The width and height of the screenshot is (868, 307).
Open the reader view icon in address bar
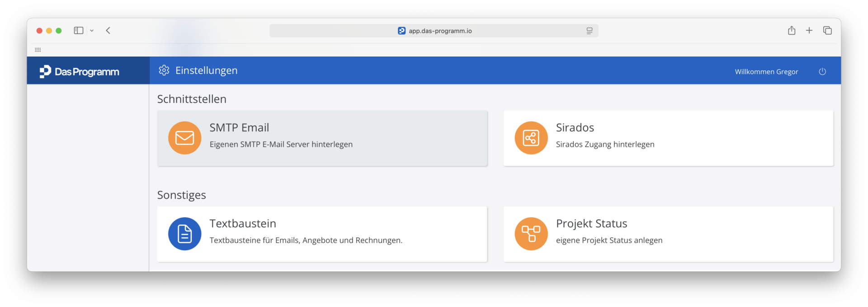[590, 31]
